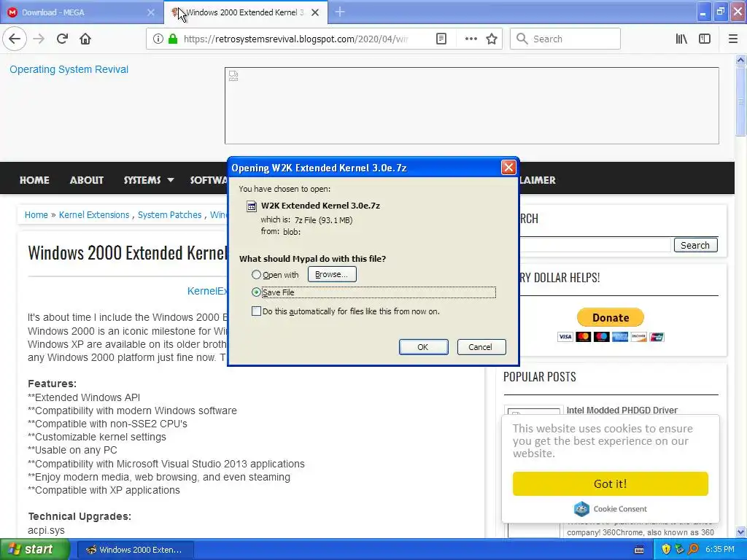
Task: Follow the Home breadcrumb link
Action: tap(36, 215)
